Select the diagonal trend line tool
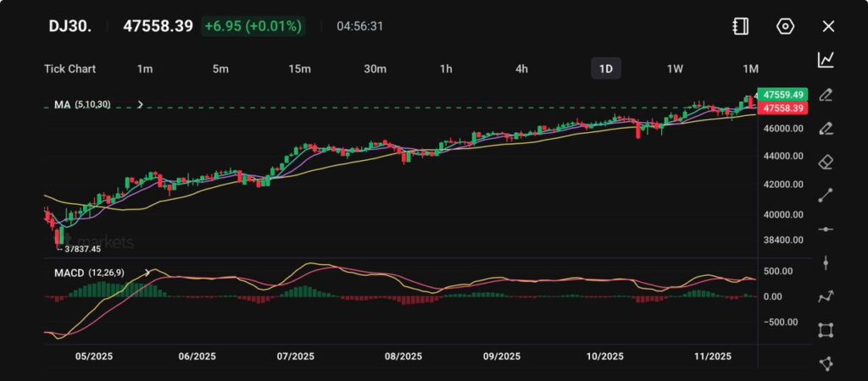 pos(826,196)
